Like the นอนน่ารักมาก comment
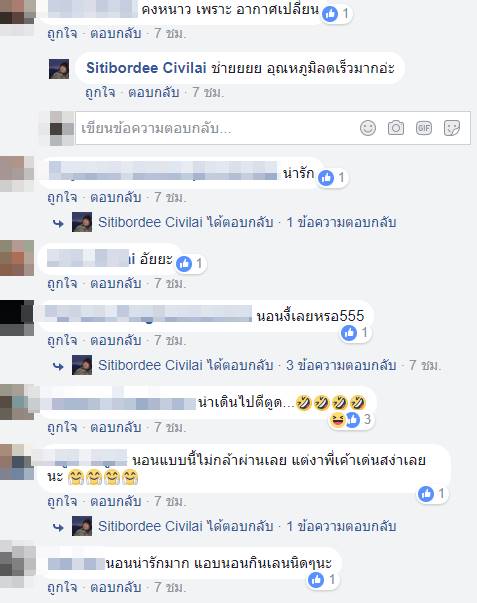Screen dimensions: 477x603 [x=62, y=587]
